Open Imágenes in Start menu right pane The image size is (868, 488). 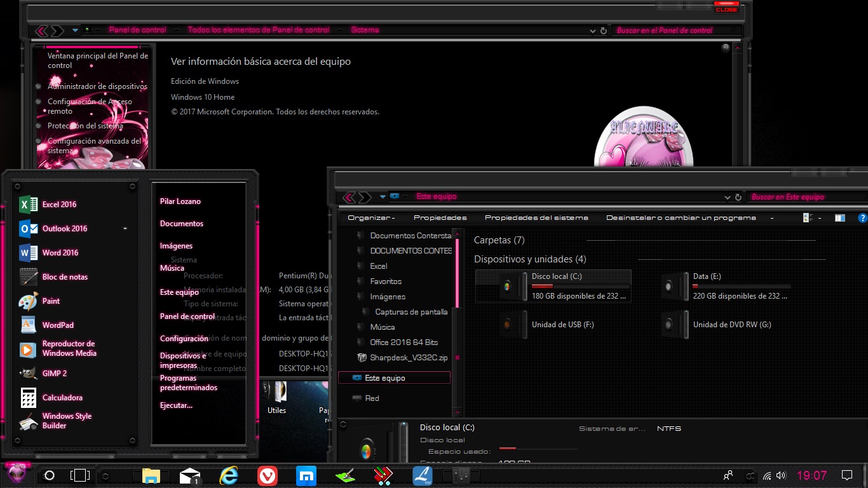[176, 246]
